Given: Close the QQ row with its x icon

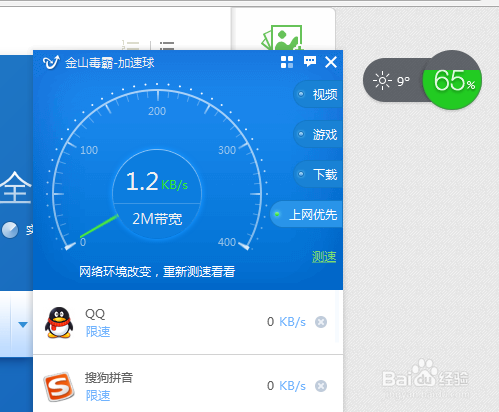Looking at the screenshot, I should click(x=321, y=322).
